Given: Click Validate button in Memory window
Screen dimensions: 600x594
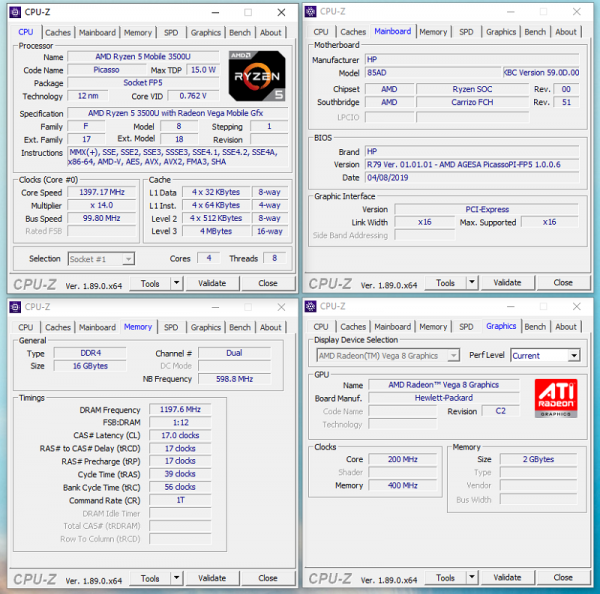Looking at the screenshot, I should point(212,578).
